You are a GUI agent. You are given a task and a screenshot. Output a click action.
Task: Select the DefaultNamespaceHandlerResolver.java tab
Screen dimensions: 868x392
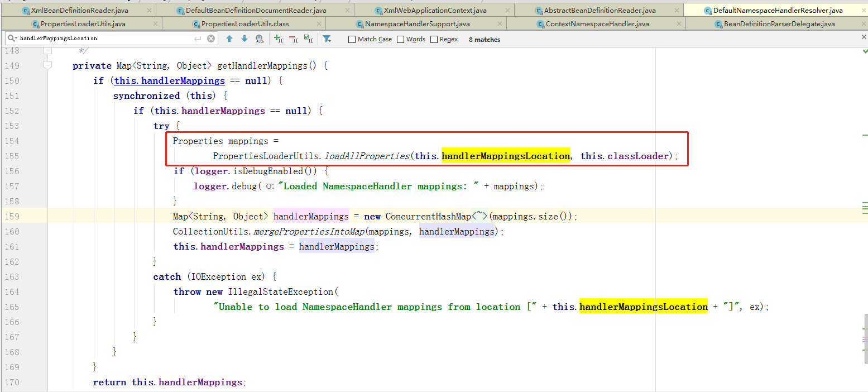(x=776, y=10)
